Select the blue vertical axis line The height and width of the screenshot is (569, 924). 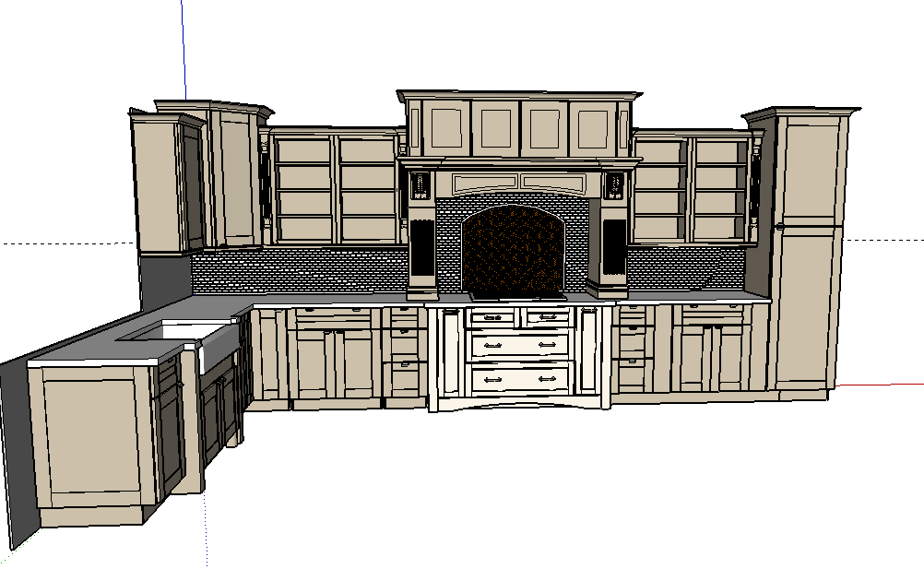(x=184, y=50)
